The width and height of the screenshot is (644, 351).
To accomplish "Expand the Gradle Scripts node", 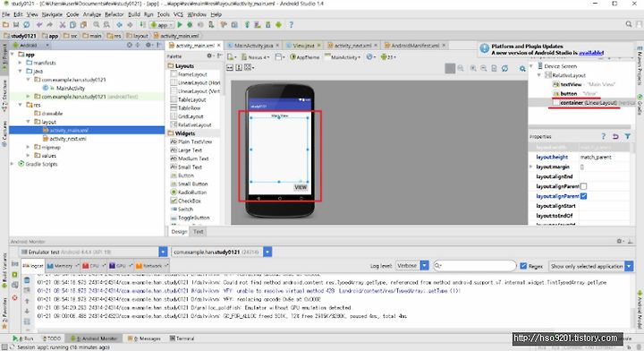I will pyautogui.click(x=13, y=164).
